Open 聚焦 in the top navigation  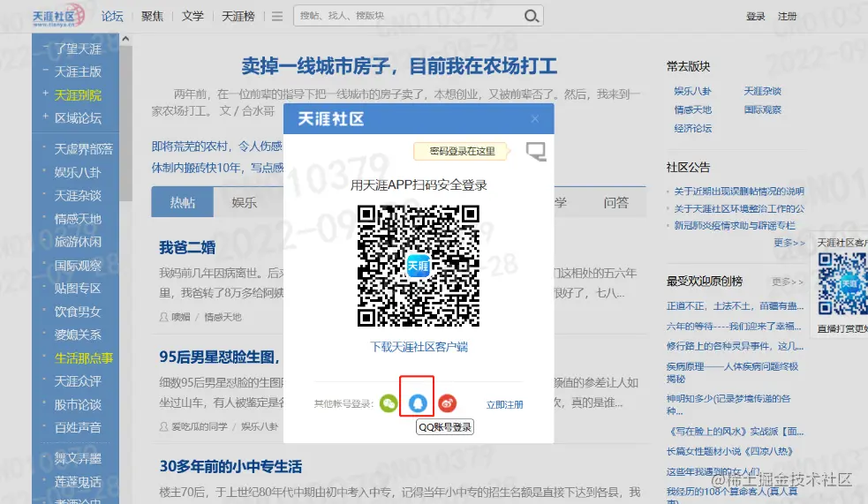(152, 16)
